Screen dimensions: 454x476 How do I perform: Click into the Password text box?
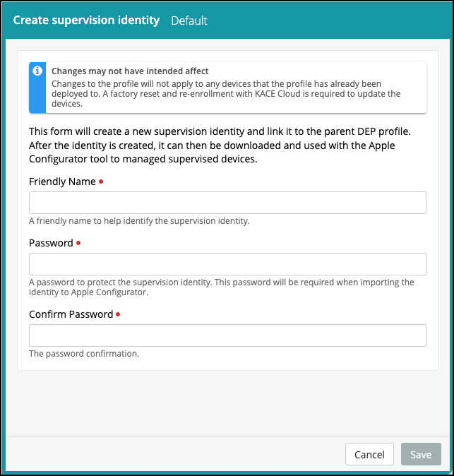227,264
